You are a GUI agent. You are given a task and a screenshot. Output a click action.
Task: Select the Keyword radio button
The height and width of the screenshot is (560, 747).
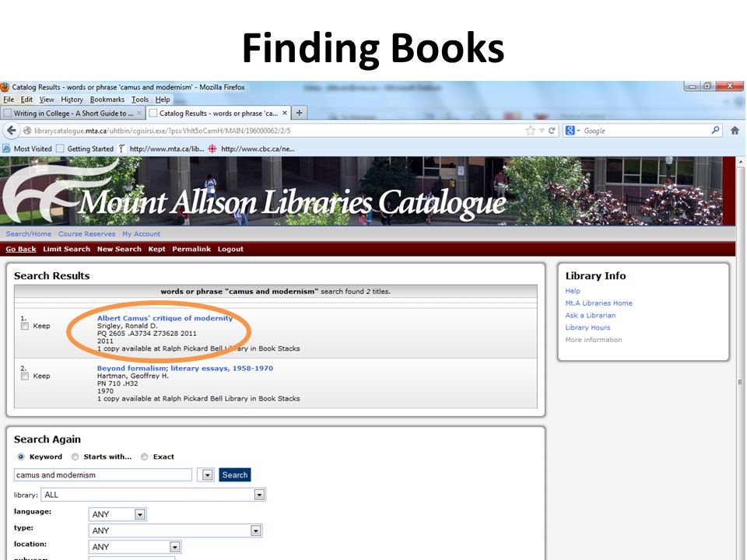[20, 457]
